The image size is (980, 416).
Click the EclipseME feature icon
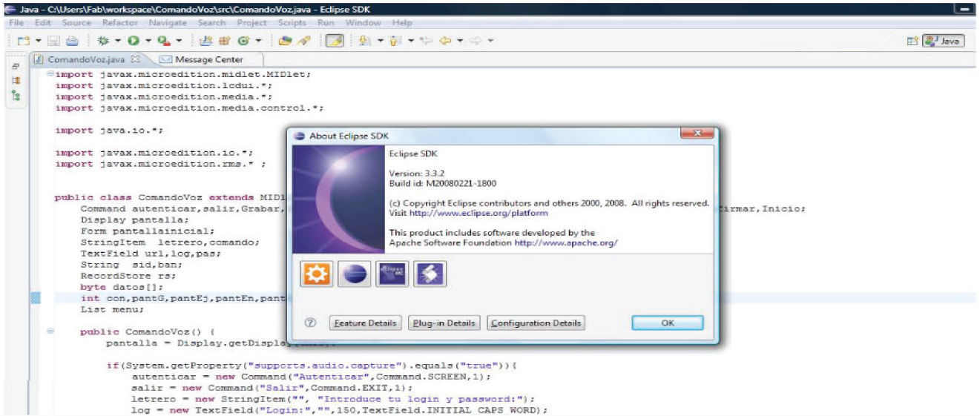391,274
